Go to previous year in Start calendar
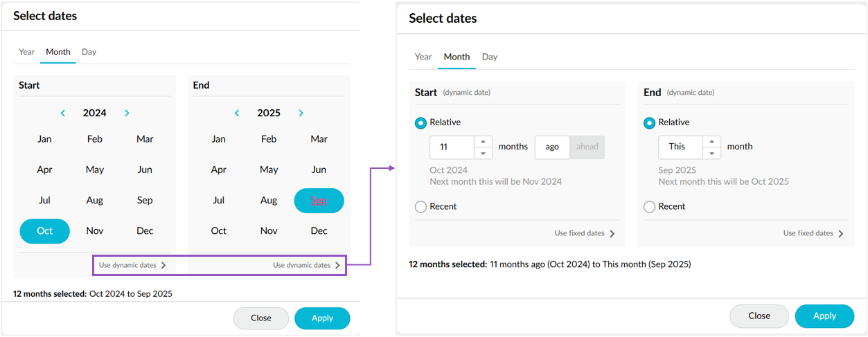The image size is (868, 337). [x=63, y=113]
